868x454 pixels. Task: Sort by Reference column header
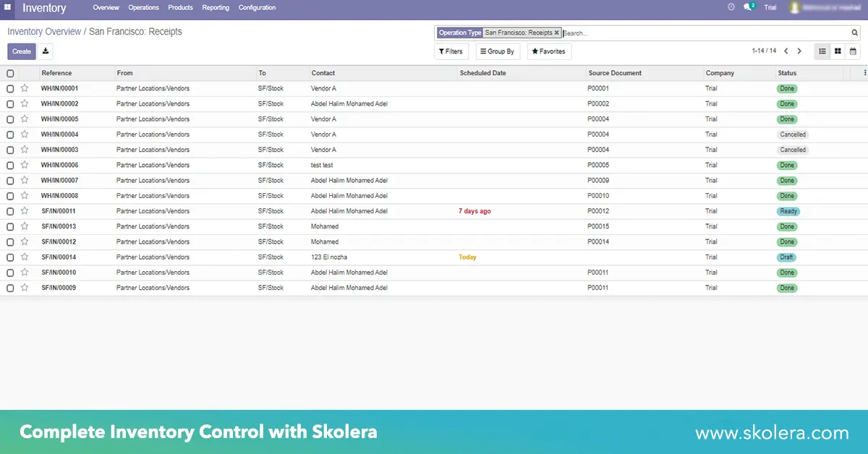(x=56, y=73)
